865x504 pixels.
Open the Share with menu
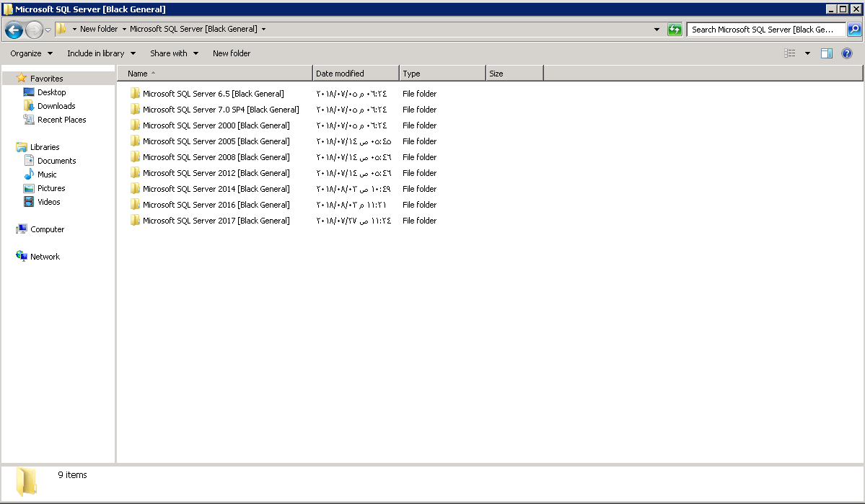pyautogui.click(x=174, y=53)
